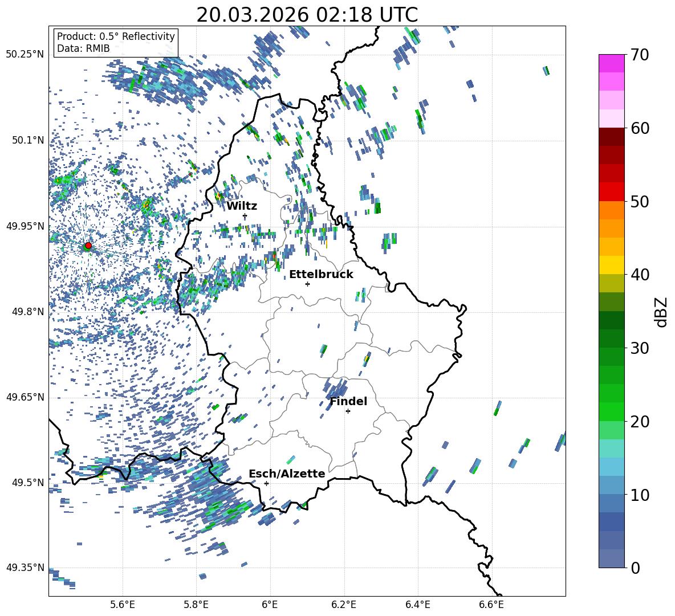
Task: Click the 50.25°N latitude tick label
Action: pyautogui.click(x=25, y=55)
